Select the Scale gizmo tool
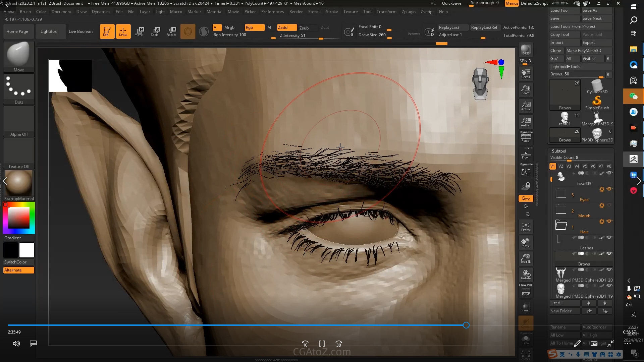The width and height of the screenshot is (644, 362). click(x=155, y=31)
